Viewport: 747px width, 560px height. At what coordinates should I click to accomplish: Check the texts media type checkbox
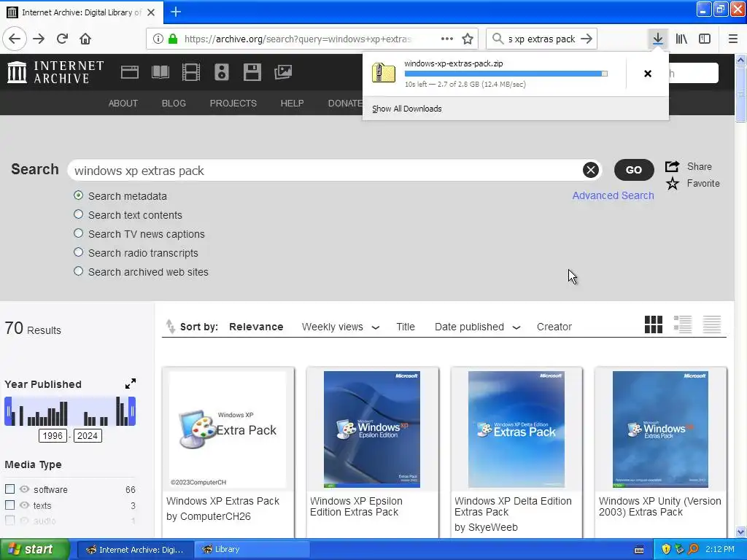coord(9,505)
